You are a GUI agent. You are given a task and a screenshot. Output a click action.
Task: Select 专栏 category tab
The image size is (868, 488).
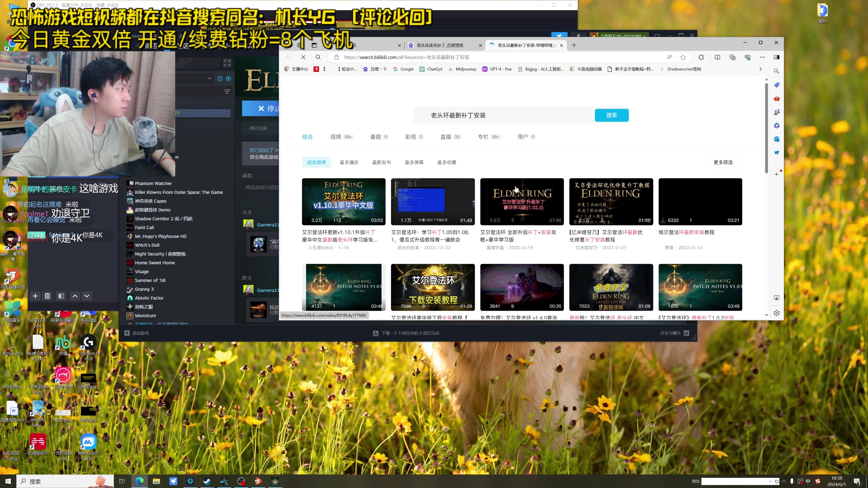[x=489, y=137]
